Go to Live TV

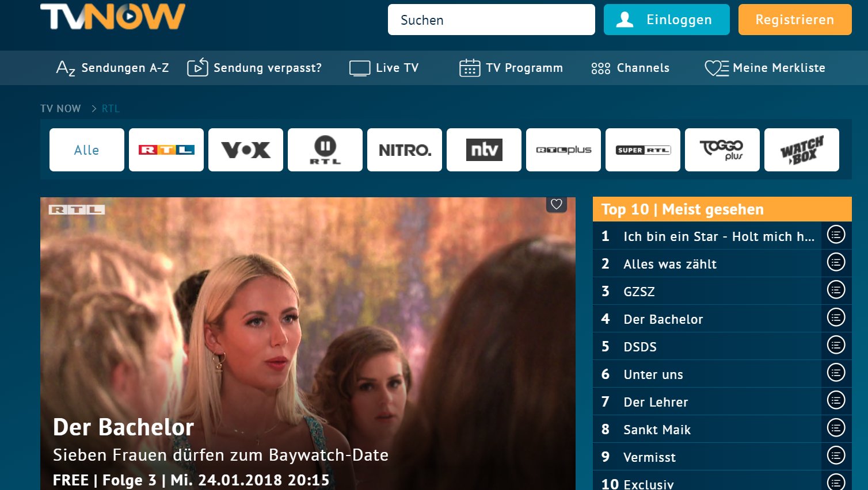point(384,68)
